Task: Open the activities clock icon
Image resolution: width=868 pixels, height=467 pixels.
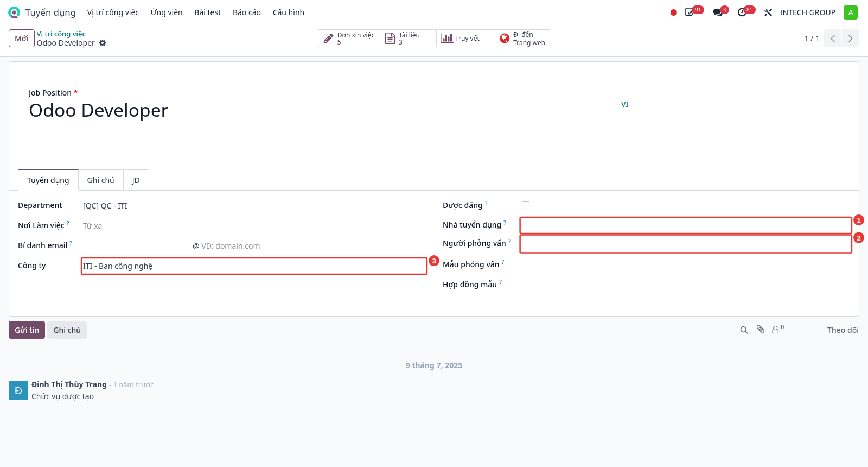Action: [x=742, y=12]
